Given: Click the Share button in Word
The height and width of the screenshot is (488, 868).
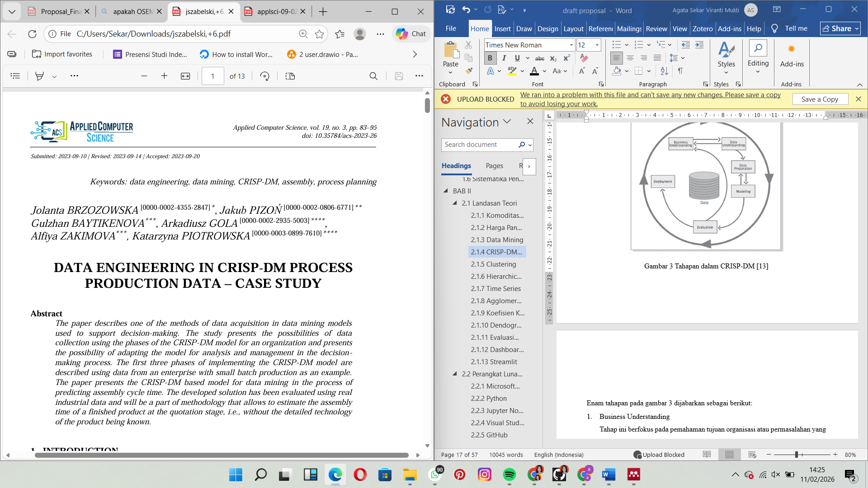Looking at the screenshot, I should [x=840, y=28].
